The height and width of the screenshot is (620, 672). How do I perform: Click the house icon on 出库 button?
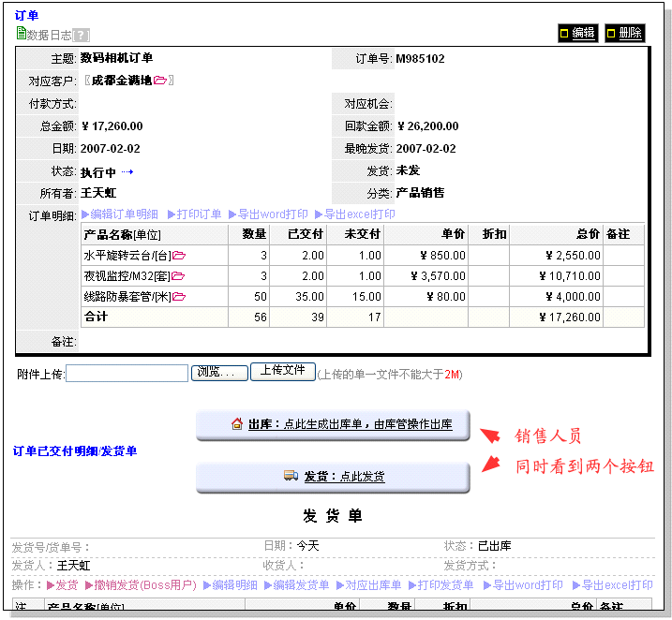click(x=237, y=424)
